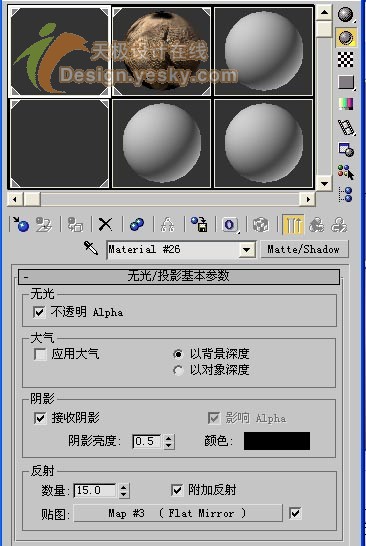Click the Get Material icon
The height and width of the screenshot is (546, 366).
21,225
